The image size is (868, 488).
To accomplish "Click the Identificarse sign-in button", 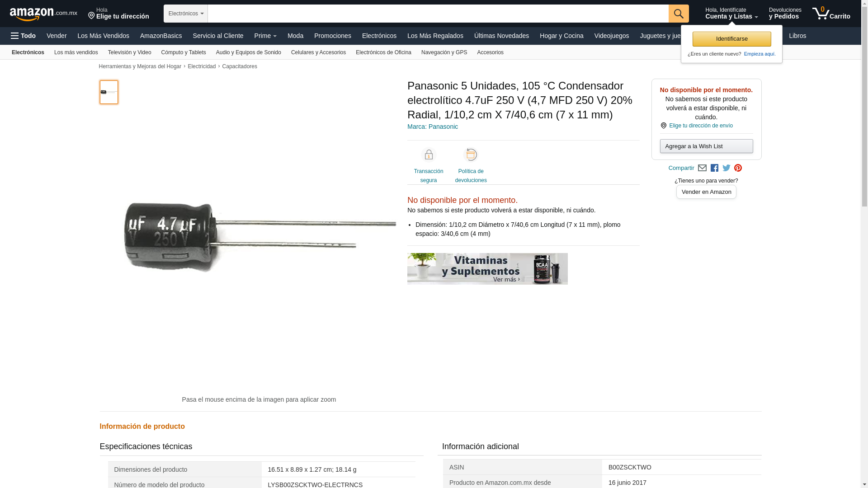I will 731,39.
